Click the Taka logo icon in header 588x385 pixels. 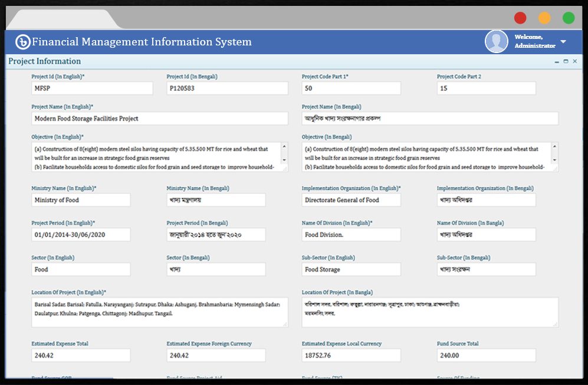tap(22, 42)
